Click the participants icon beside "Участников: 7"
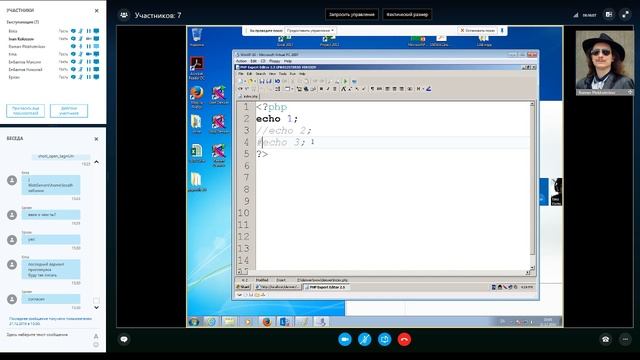 pos(124,15)
